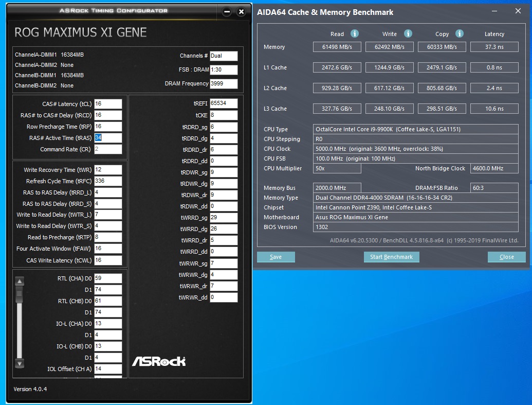Click the tWRWR_dd value field

224,297
